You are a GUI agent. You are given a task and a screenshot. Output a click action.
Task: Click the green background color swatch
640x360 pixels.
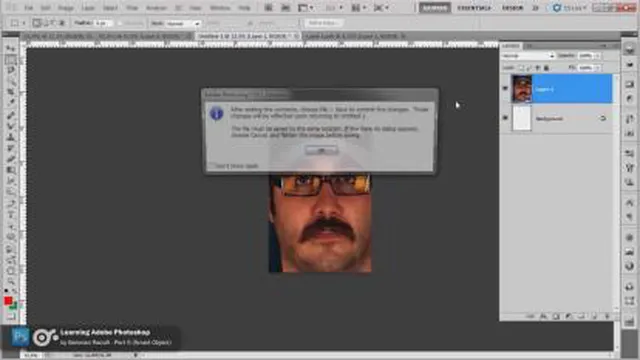pyautogui.click(x=13, y=306)
